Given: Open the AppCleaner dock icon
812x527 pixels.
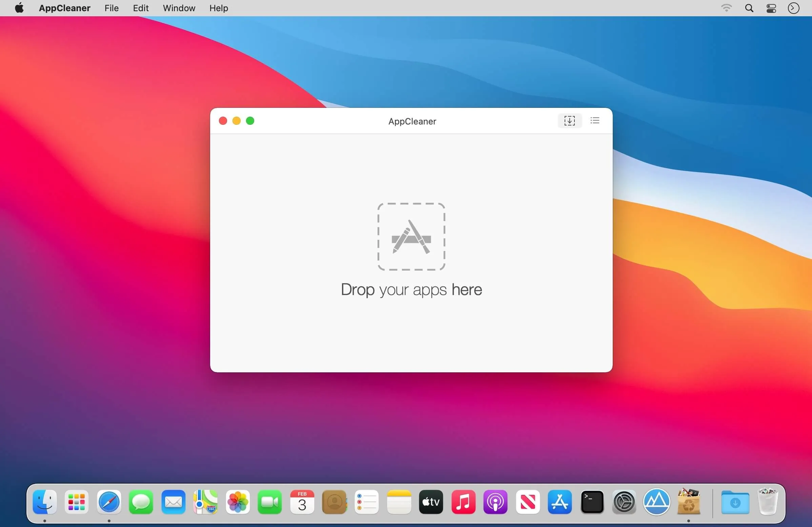Looking at the screenshot, I should [657, 502].
